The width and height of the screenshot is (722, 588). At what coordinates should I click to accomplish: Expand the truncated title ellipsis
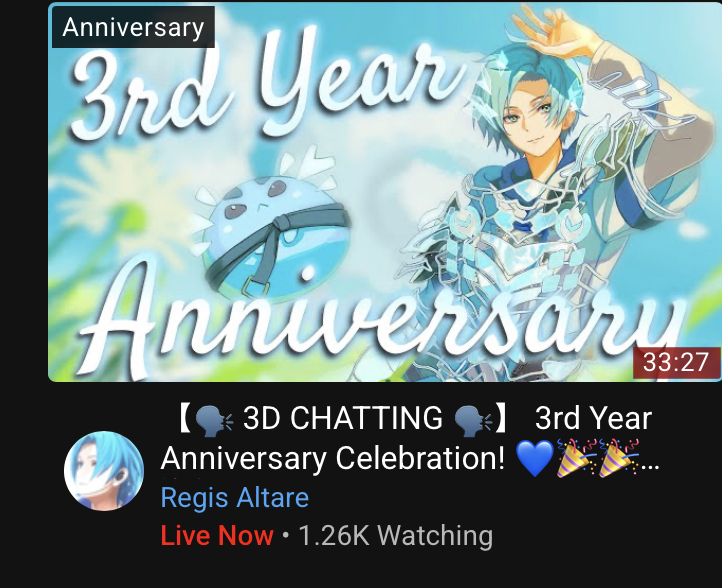tap(650, 466)
